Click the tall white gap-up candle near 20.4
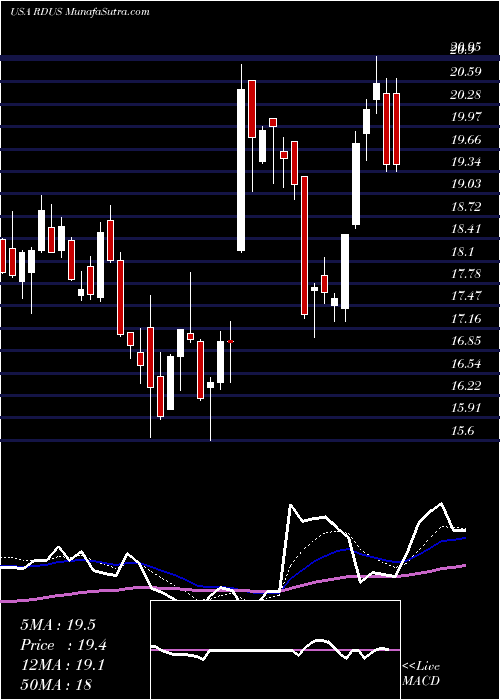The width and height of the screenshot is (500, 700). 241,170
